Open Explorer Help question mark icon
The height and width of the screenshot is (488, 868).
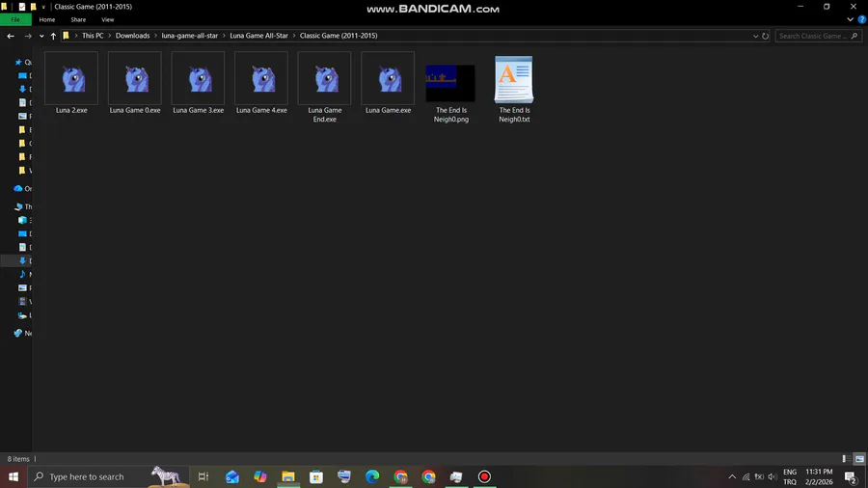[861, 19]
